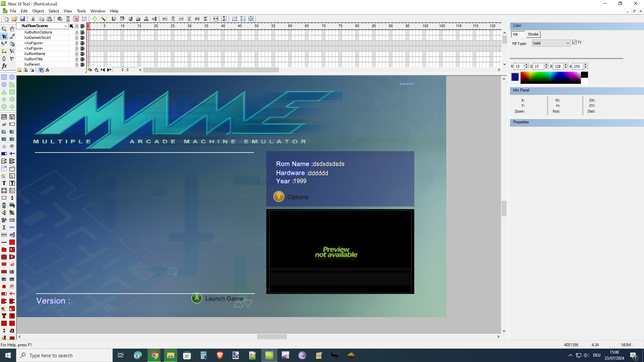Screen dimensions: 644x362
Task: Hide the XuiRomName element with its eye icon
Action: click(83, 54)
